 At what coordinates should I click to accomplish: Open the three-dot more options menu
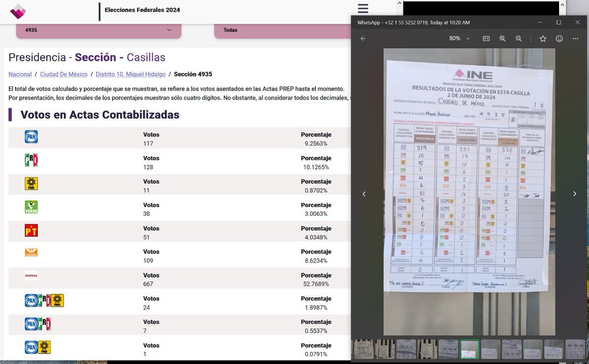575,38
